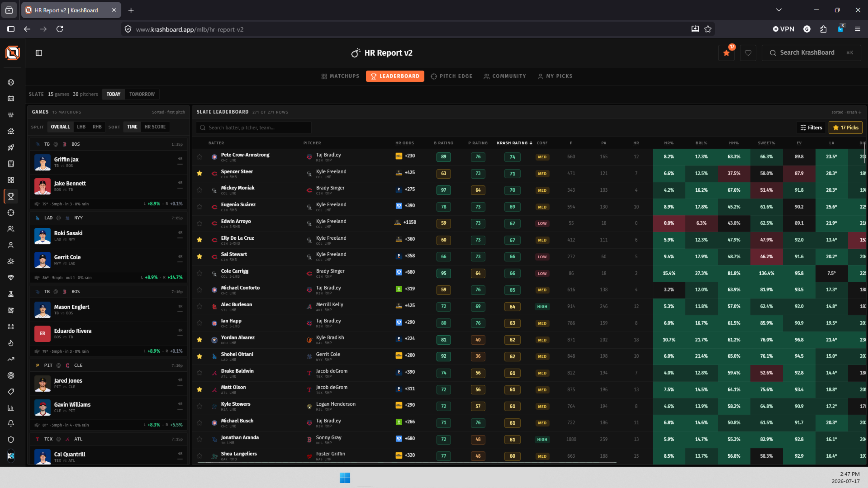Star Cole Carrigg as a pick
The width and height of the screenshot is (868, 488).
coord(199,273)
